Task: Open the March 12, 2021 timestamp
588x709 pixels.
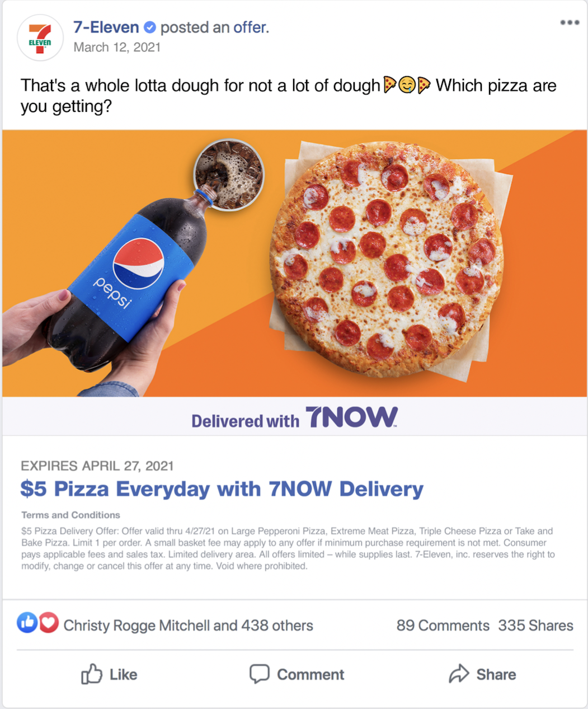Action: (x=117, y=48)
